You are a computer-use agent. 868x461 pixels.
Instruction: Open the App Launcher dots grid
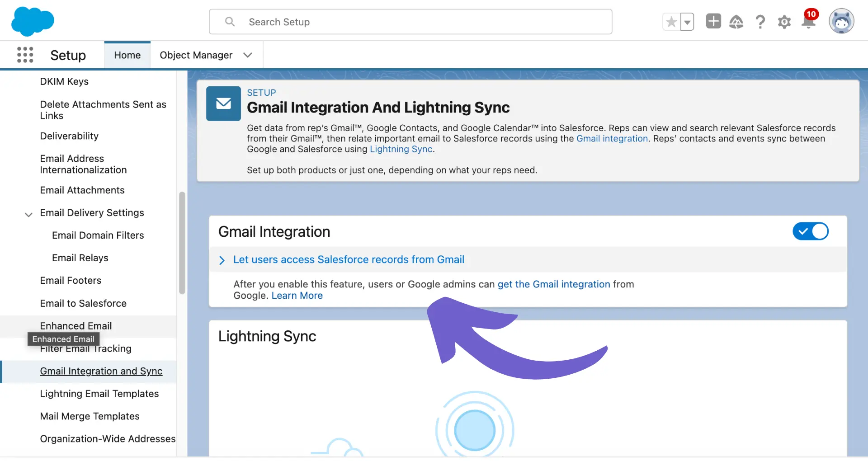25,55
